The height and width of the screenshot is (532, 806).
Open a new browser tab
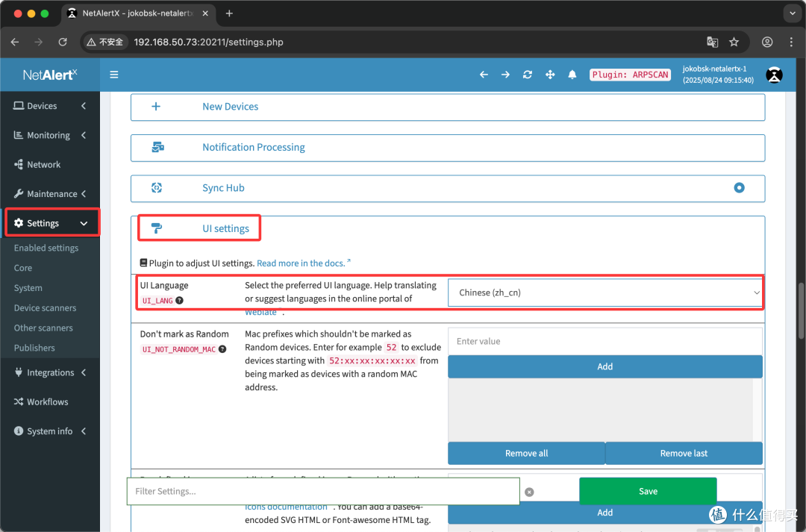tap(229, 13)
